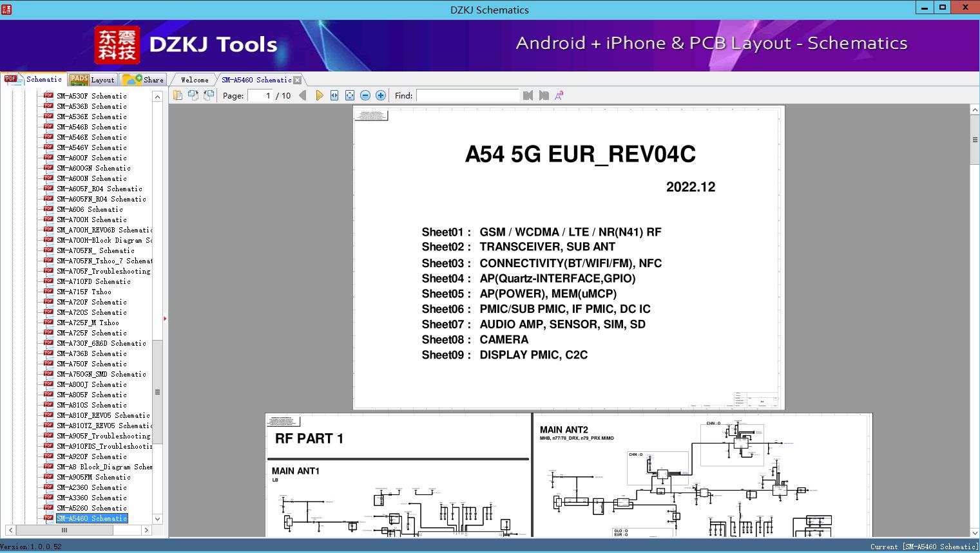
Task: Click tree horizontal scroll left arrow
Action: tap(10, 530)
